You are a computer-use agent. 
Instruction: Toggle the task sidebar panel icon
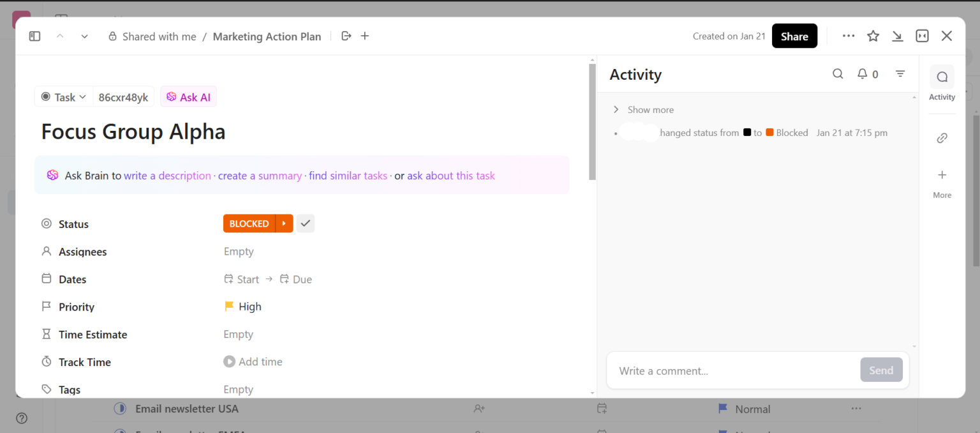(34, 36)
